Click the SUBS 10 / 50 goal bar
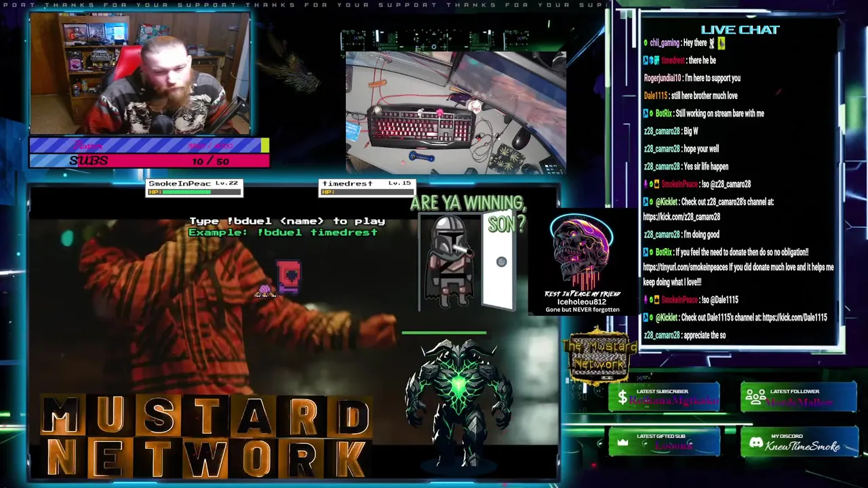The width and height of the screenshot is (868, 488). click(x=149, y=161)
